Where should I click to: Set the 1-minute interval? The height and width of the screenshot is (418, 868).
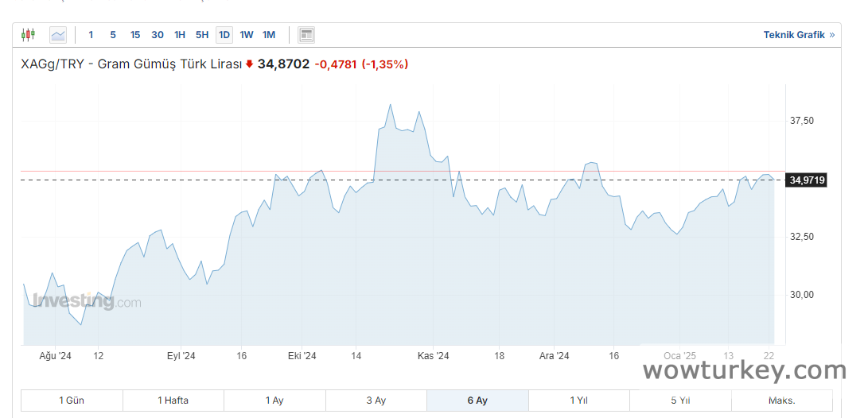click(x=91, y=35)
